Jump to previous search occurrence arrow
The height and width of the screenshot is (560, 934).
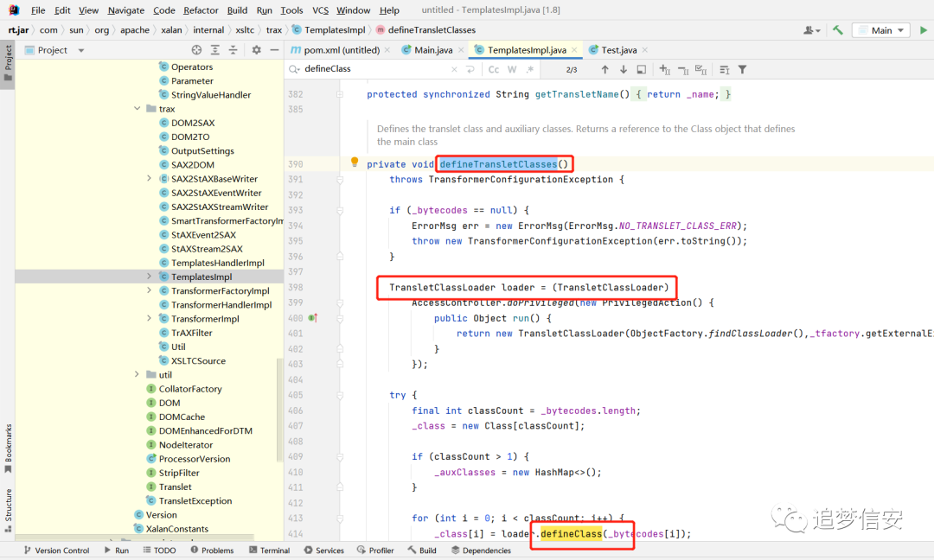[605, 70]
